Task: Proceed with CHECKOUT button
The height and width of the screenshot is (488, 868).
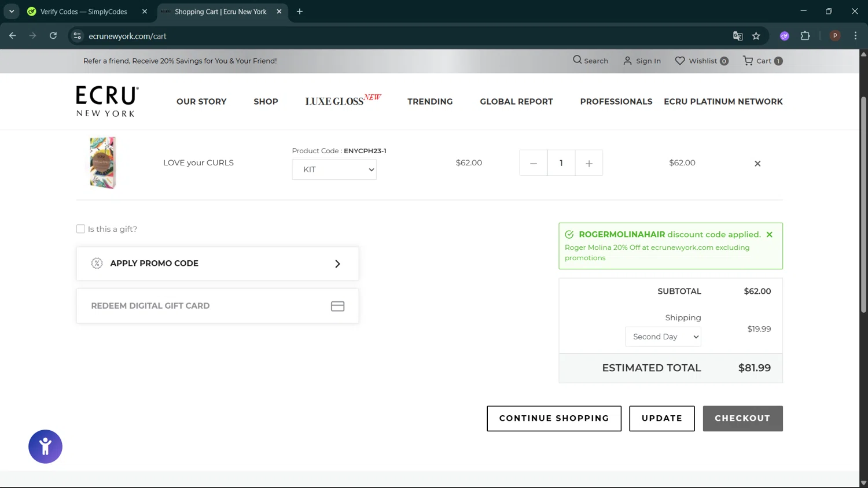Action: click(742, 419)
